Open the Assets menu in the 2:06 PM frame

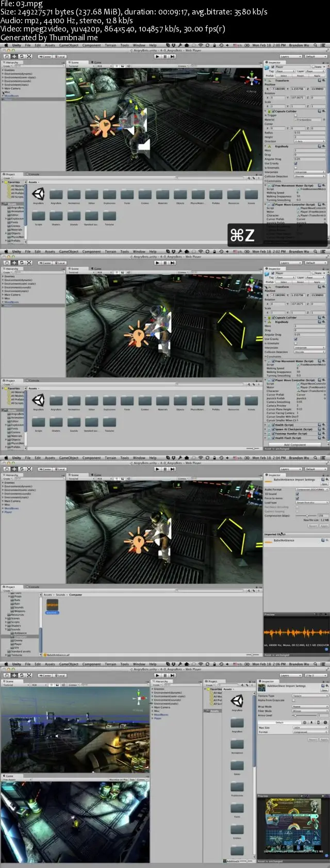click(x=50, y=664)
